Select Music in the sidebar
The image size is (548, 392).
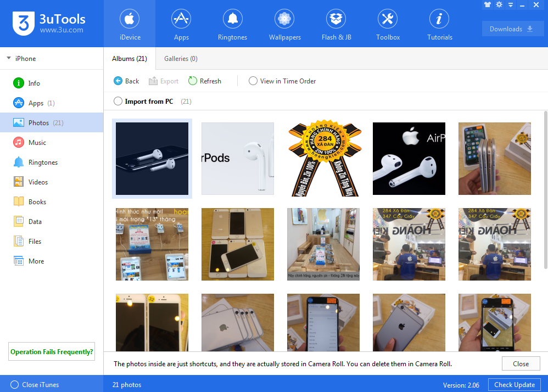52,143
